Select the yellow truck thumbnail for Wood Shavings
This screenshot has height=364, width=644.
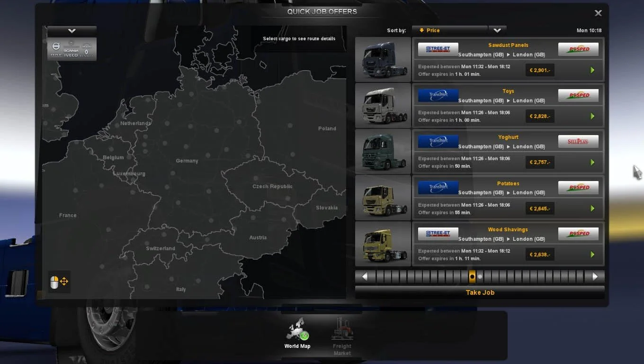click(383, 244)
